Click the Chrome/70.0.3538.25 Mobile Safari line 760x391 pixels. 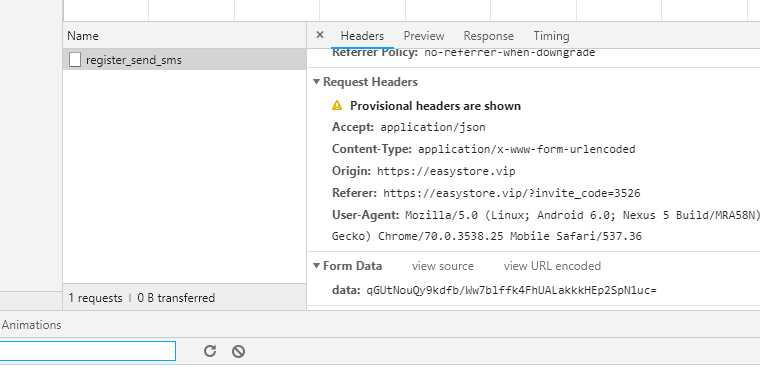click(487, 236)
